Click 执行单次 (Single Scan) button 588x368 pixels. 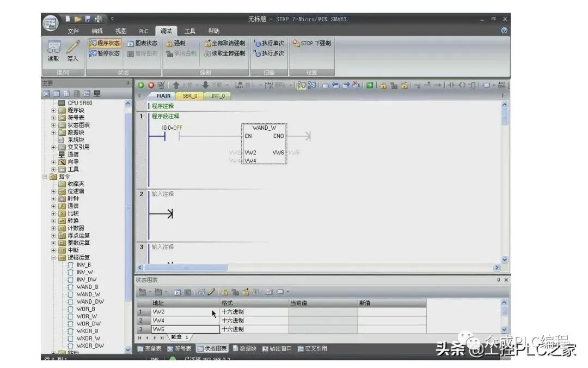coord(269,43)
